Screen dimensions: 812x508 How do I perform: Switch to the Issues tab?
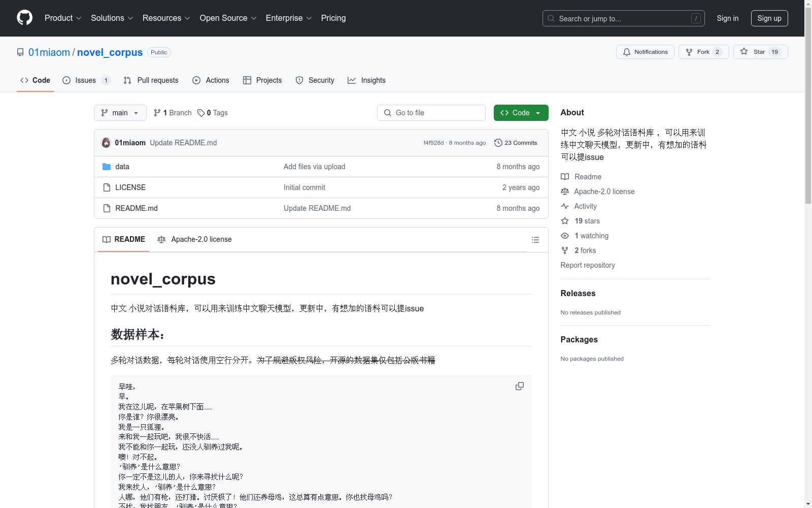click(x=86, y=80)
